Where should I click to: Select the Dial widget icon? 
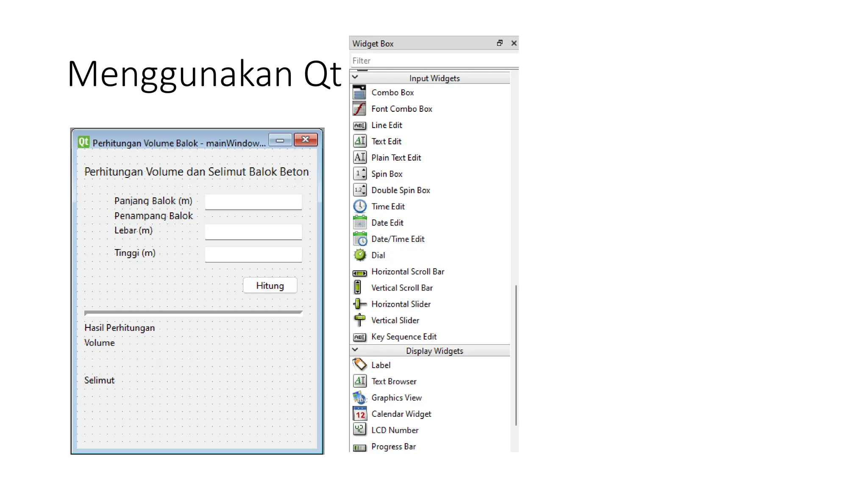[x=359, y=255]
